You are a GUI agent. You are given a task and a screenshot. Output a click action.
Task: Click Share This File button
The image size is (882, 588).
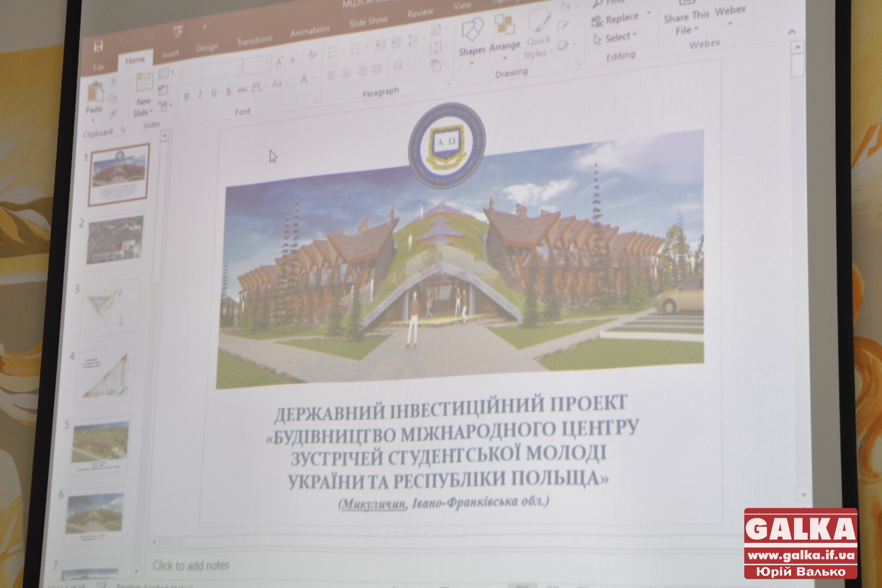pos(686,23)
